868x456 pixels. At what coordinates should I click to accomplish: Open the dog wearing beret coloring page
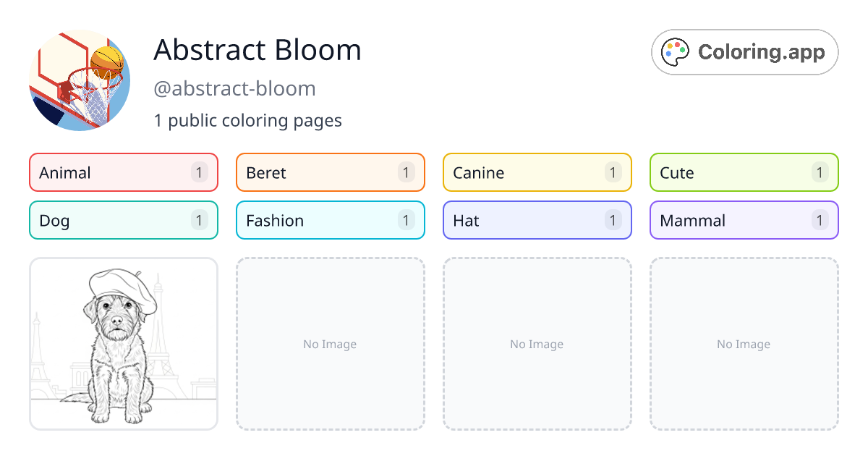pyautogui.click(x=123, y=344)
